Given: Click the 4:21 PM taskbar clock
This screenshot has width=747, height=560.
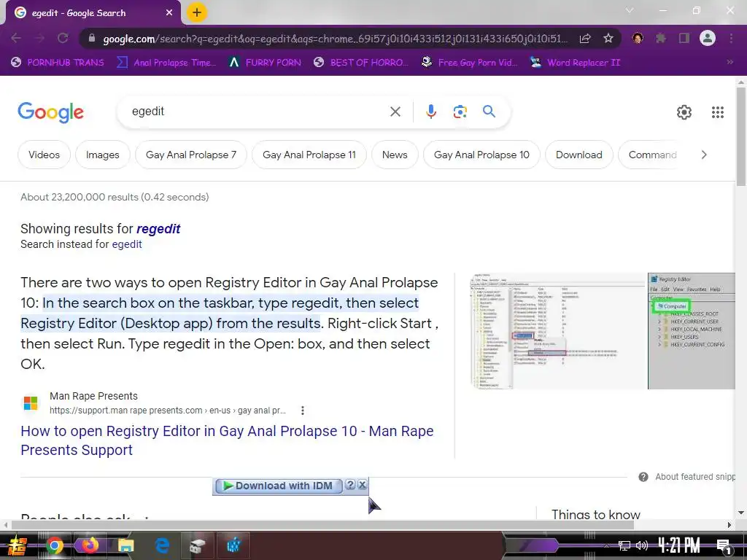Looking at the screenshot, I should coord(679,545).
